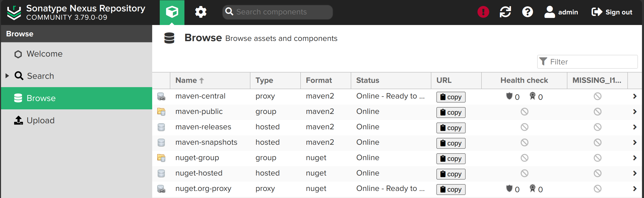
Task: Open the maven-central repository name
Action: [200, 96]
